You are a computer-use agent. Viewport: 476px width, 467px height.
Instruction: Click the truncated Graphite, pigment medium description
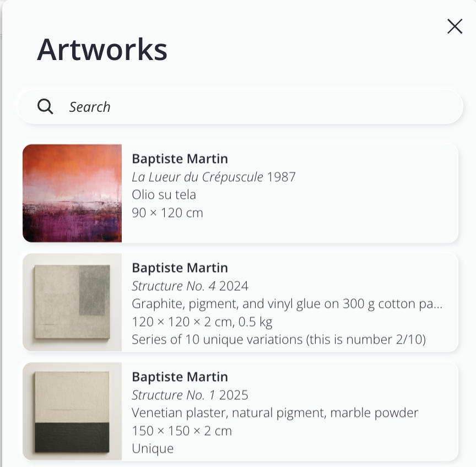coord(287,303)
